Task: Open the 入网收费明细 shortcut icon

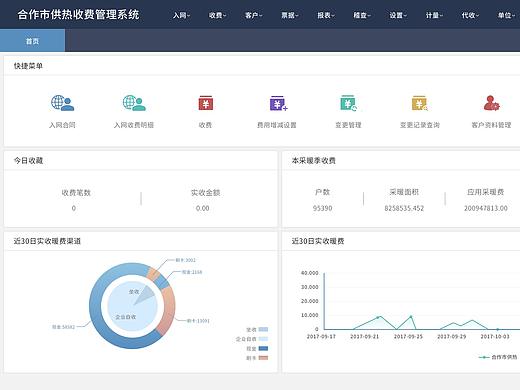Action: pos(134,103)
